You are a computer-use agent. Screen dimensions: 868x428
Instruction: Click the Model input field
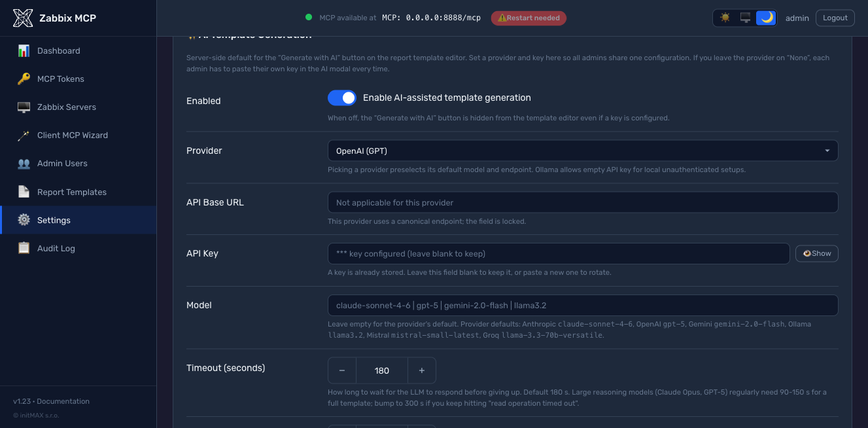pos(583,305)
